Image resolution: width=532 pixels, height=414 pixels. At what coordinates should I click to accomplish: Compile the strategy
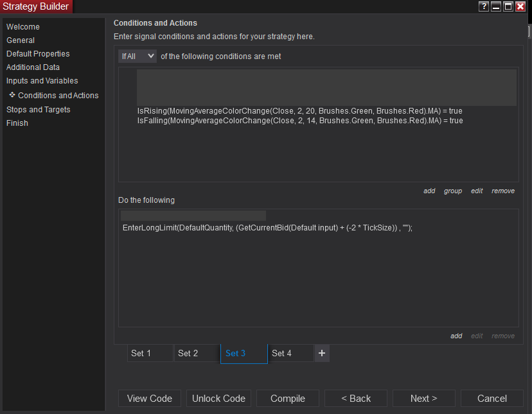tap(288, 399)
